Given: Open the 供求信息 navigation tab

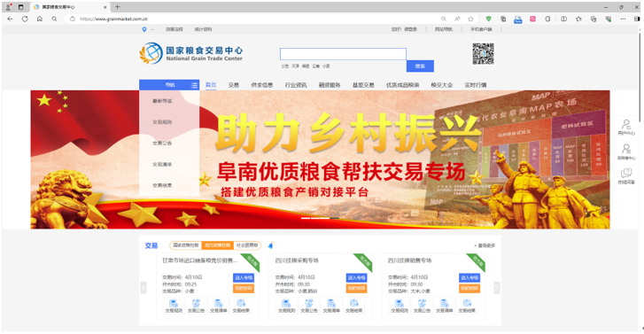Looking at the screenshot, I should (x=262, y=85).
